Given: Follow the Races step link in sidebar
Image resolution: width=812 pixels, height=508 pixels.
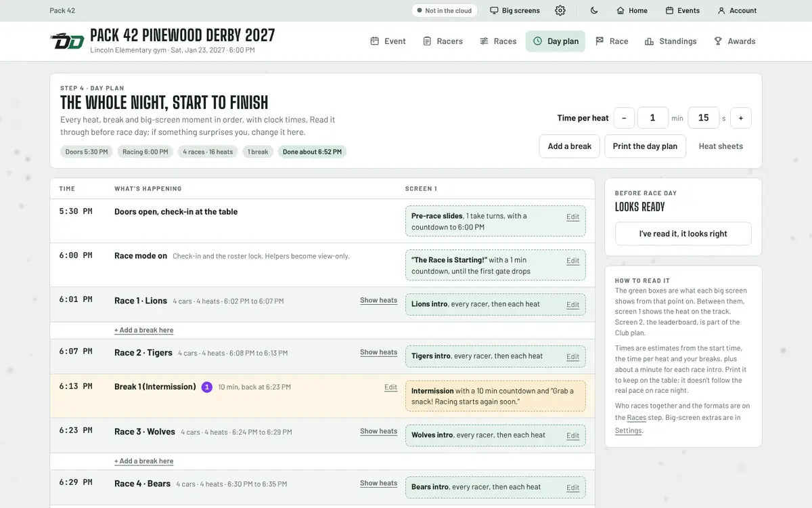Looking at the screenshot, I should tap(637, 418).
